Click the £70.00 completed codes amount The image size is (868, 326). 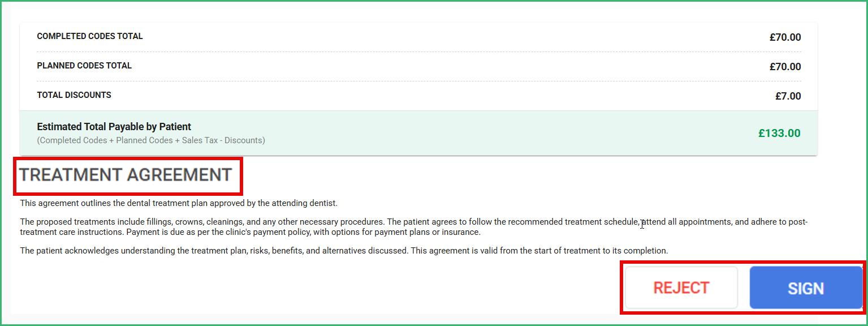pos(785,37)
